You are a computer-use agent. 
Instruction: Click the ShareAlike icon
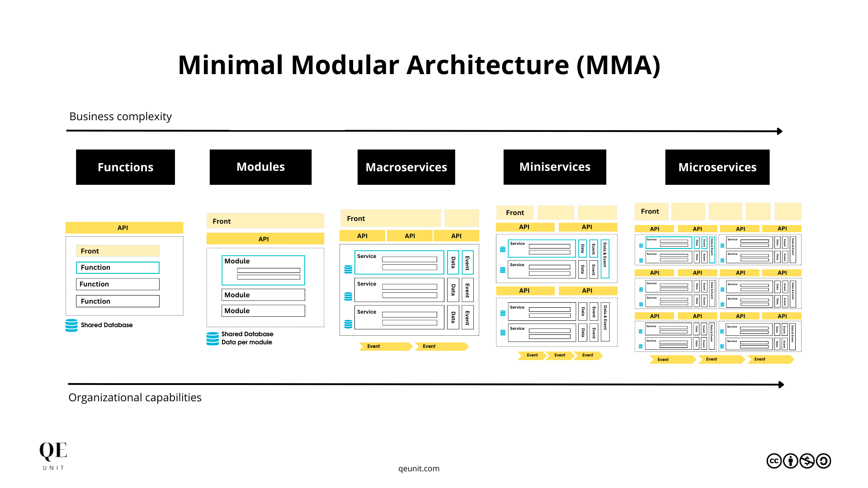823,461
